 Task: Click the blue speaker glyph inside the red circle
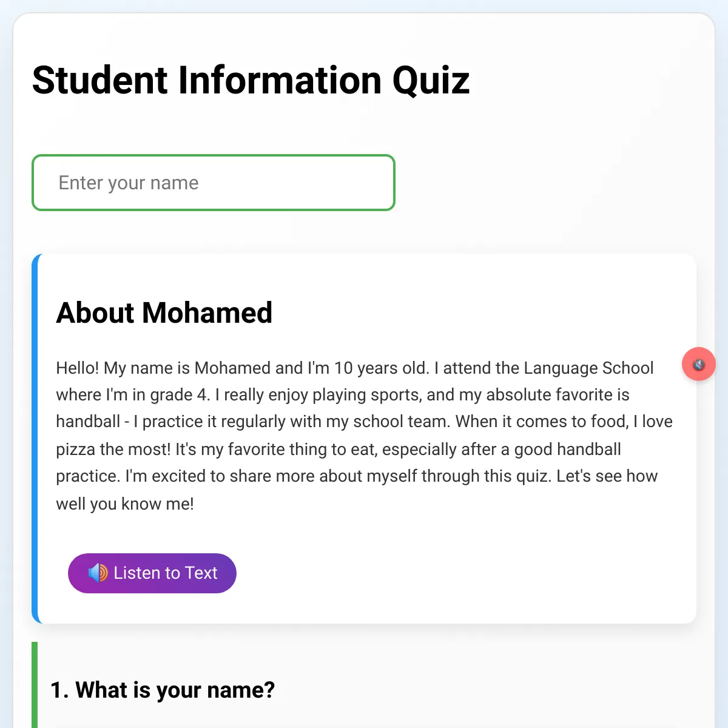(x=696, y=364)
